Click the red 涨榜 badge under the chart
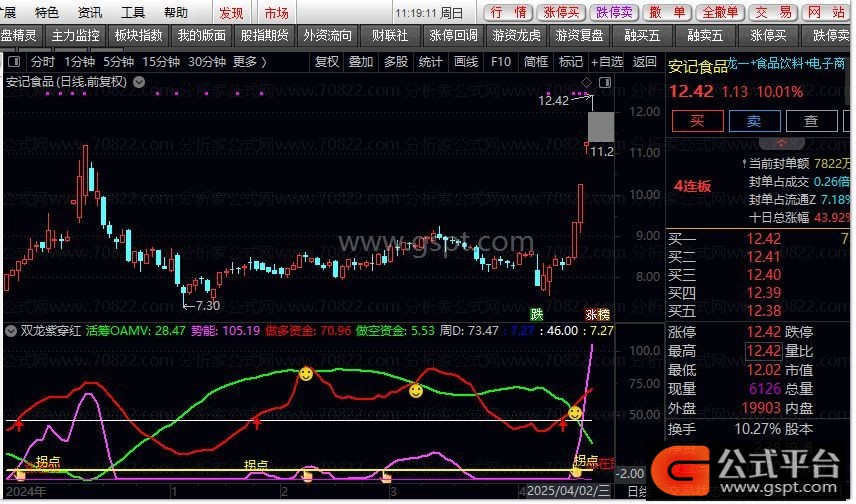856x504 pixels. coord(597,314)
